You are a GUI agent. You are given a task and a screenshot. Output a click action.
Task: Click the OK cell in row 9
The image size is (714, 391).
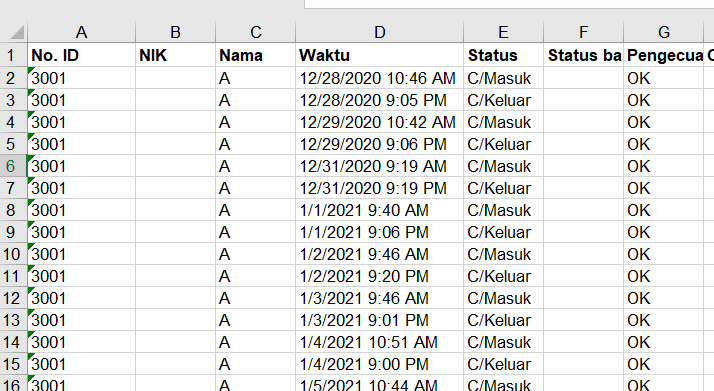click(x=663, y=232)
